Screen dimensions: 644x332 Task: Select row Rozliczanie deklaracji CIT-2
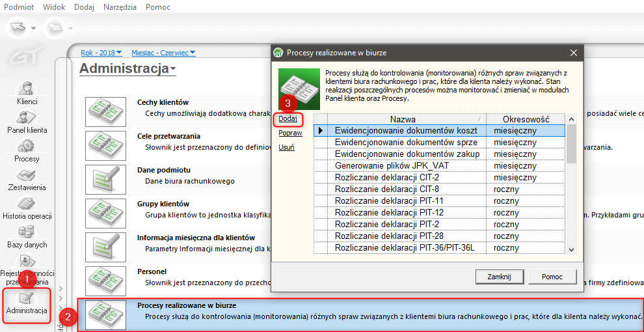tap(440, 178)
